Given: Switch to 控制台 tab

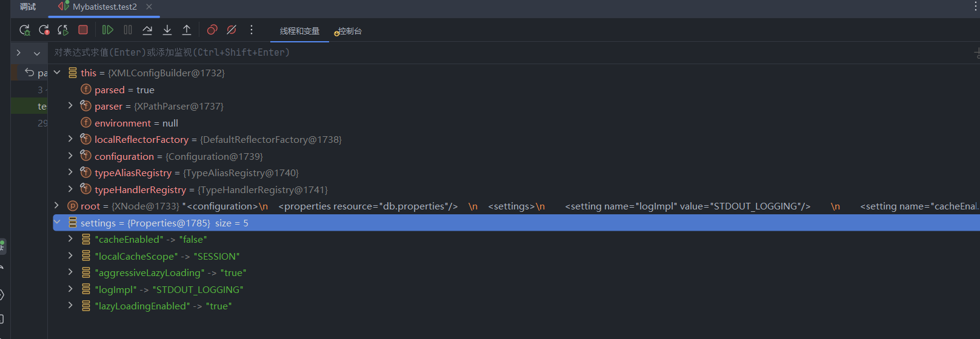Looking at the screenshot, I should click(x=348, y=31).
